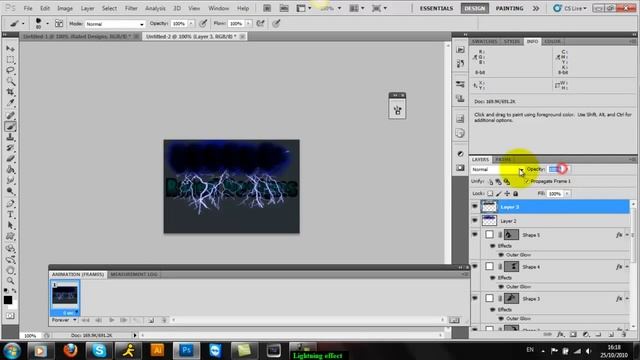Screen dimensions: 640x360
Task: Toggle the Brush panel icon in options bar
Action: point(59,24)
